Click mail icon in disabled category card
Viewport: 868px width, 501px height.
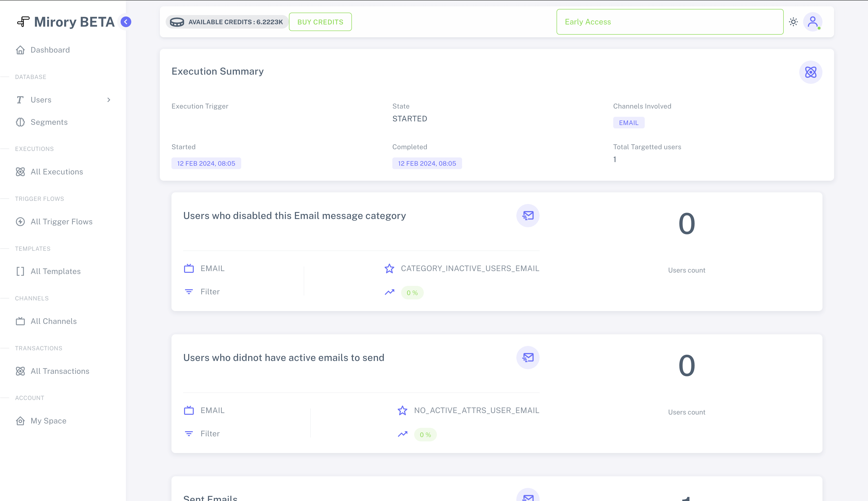(x=528, y=216)
